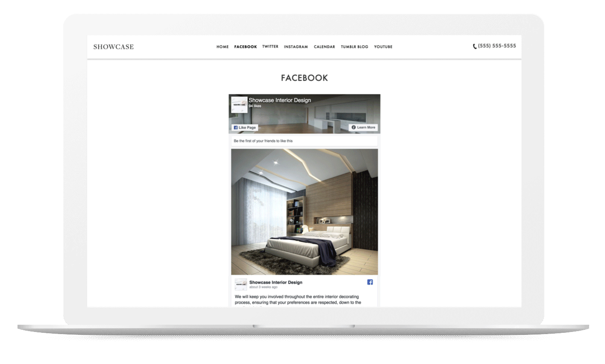Click the post text beginning 'We will keep you involved'
This screenshot has width=605, height=364.
click(x=298, y=299)
